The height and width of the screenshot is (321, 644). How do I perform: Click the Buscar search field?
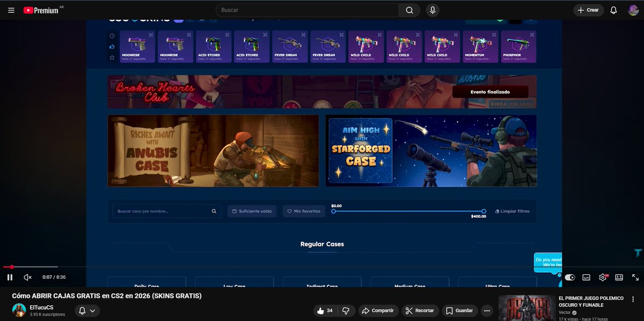coord(307,10)
